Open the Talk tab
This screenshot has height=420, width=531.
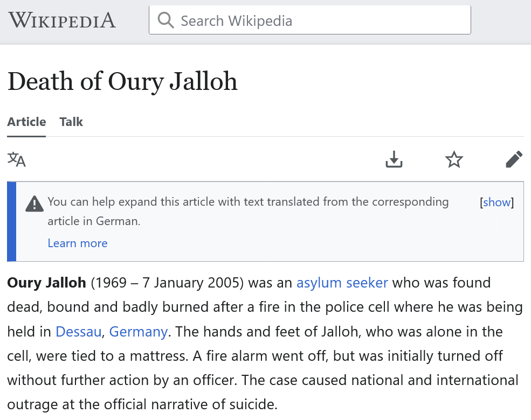pyautogui.click(x=71, y=122)
